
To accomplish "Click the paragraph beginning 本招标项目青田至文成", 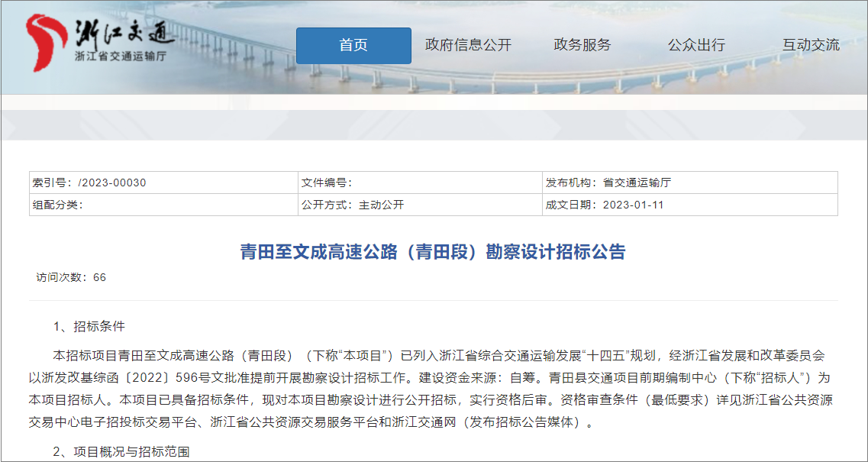I will (434, 389).
